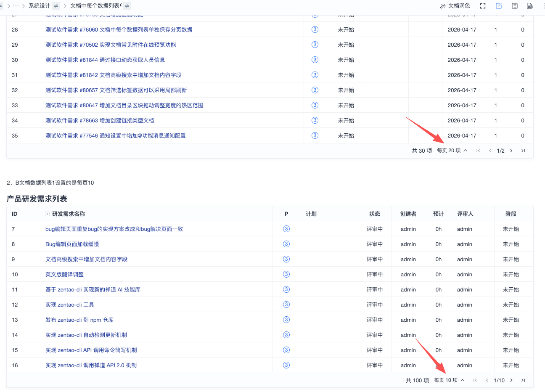Viewport: 545px width, 392px height.
Task: Open 发布 zentao-cli 到 npm 仓库
Action: (x=79, y=320)
